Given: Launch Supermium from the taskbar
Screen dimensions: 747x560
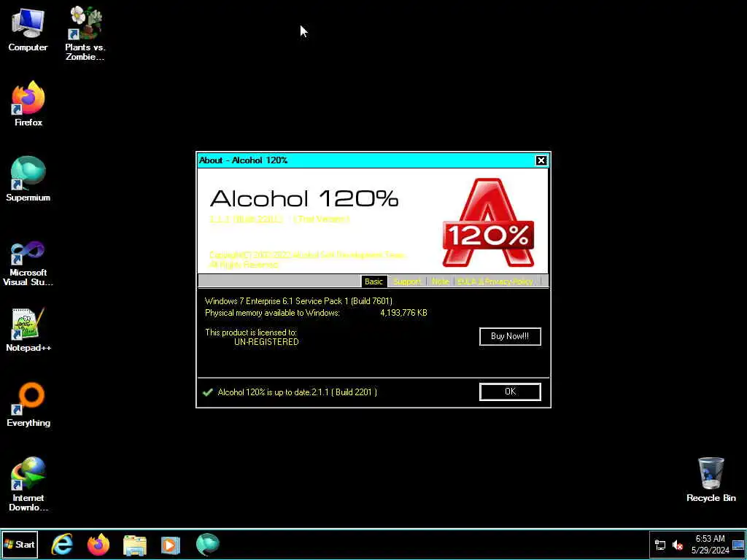Looking at the screenshot, I should (x=208, y=544).
